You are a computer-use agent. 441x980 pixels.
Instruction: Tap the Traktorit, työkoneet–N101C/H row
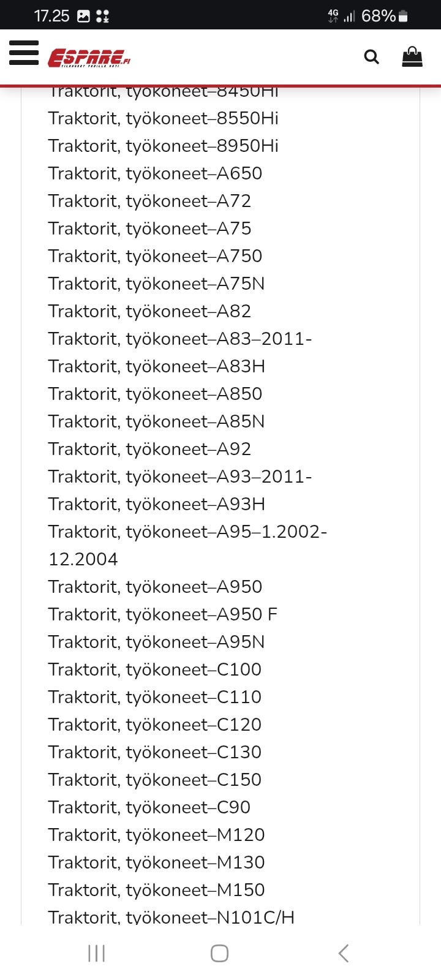[171, 917]
